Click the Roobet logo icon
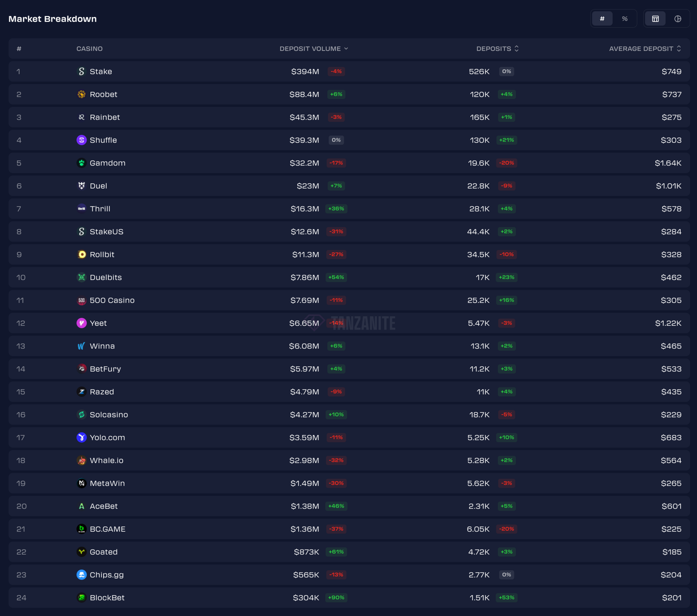Viewport: 697px width, 616px height. [81, 94]
